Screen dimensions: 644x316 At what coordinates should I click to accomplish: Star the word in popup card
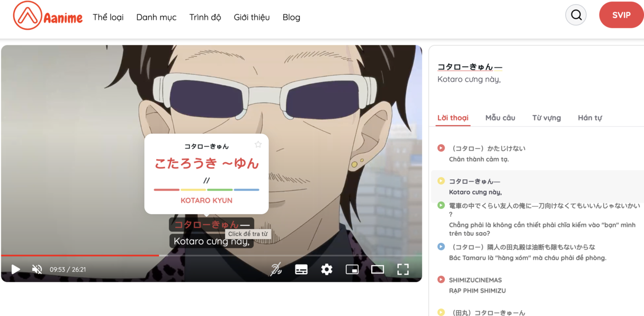coord(258,144)
